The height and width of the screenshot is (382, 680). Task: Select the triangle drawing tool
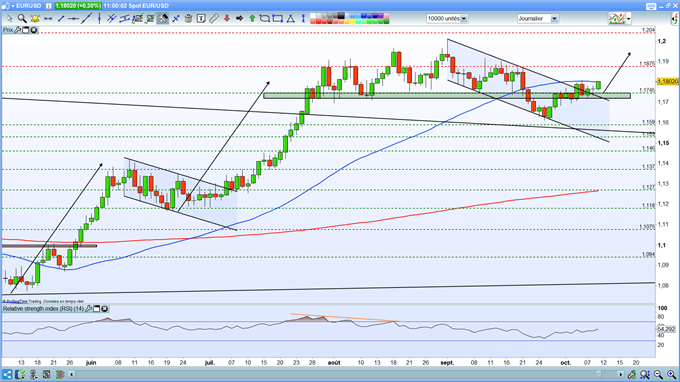click(291, 19)
